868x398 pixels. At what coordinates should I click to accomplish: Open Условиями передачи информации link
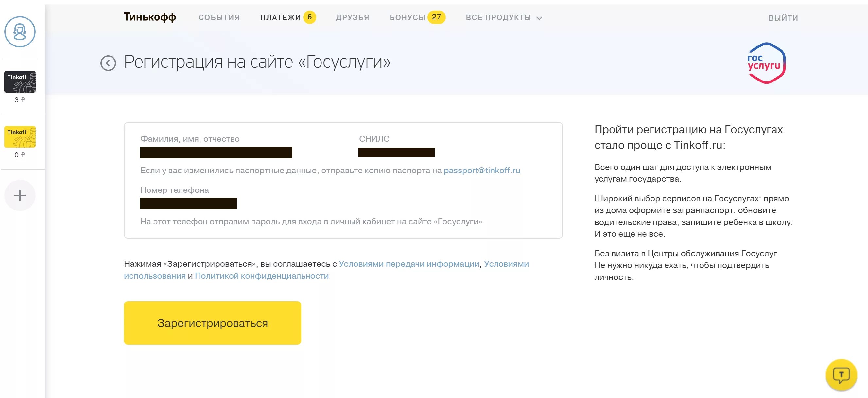coord(409,264)
